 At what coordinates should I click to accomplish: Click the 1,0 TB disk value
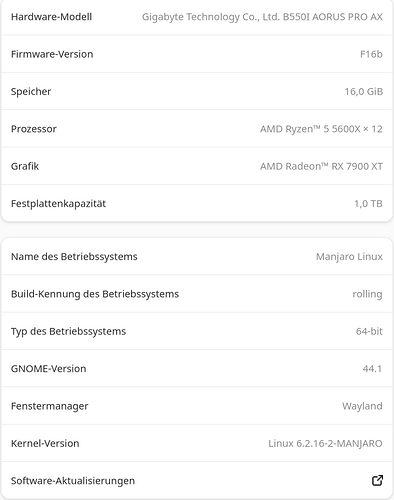pos(368,204)
